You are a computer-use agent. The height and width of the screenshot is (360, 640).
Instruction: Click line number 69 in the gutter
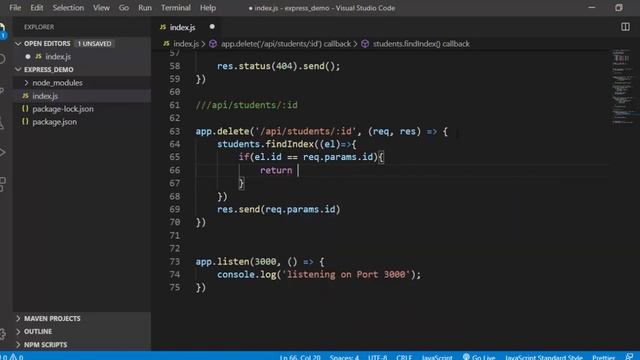pyautogui.click(x=175, y=209)
